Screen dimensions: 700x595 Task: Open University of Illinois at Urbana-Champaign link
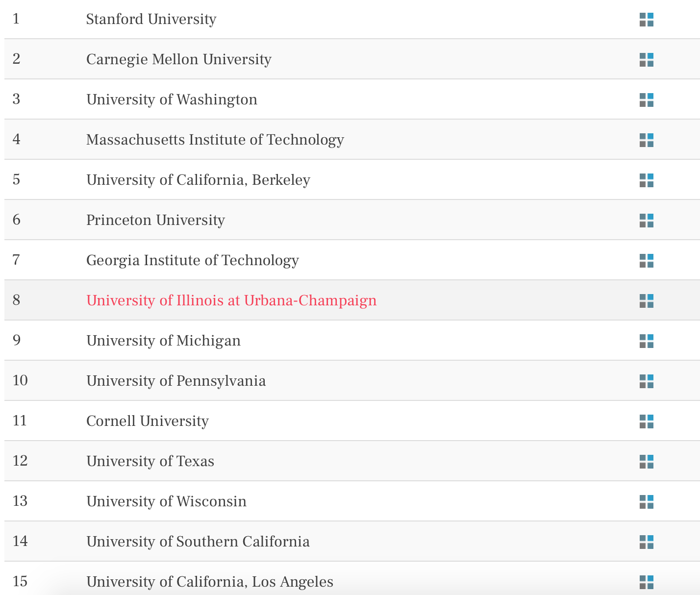[x=231, y=300]
